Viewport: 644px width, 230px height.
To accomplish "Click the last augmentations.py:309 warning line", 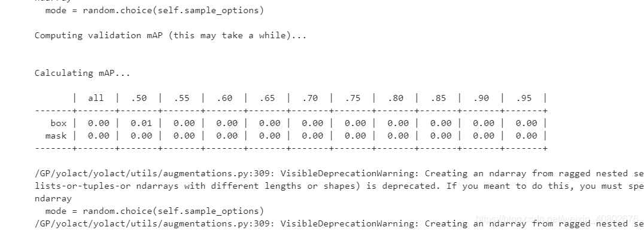I will [339, 224].
